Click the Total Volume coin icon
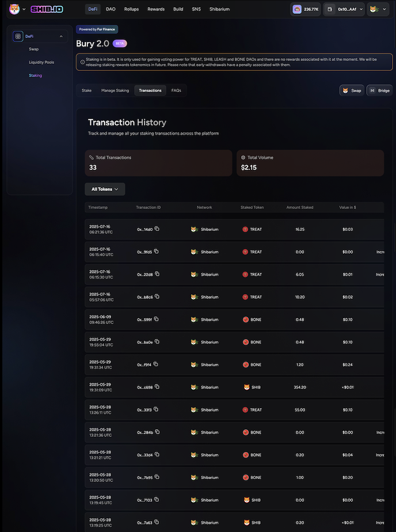The image size is (396, 532). pyautogui.click(x=243, y=157)
